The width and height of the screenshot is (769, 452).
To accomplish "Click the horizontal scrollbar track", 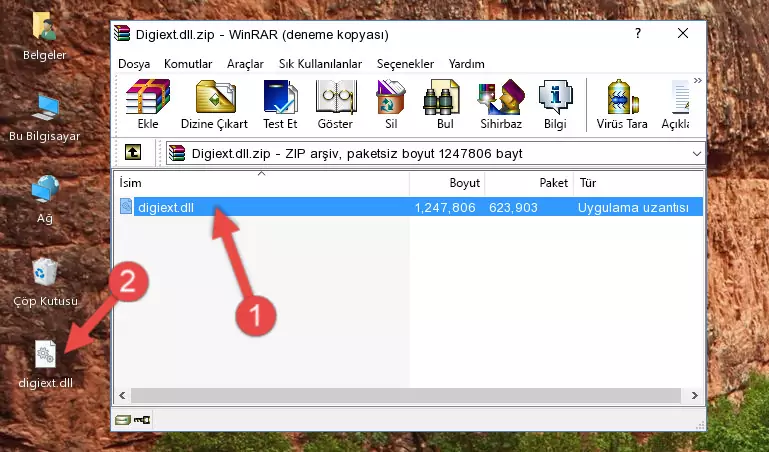I will pos(406,395).
